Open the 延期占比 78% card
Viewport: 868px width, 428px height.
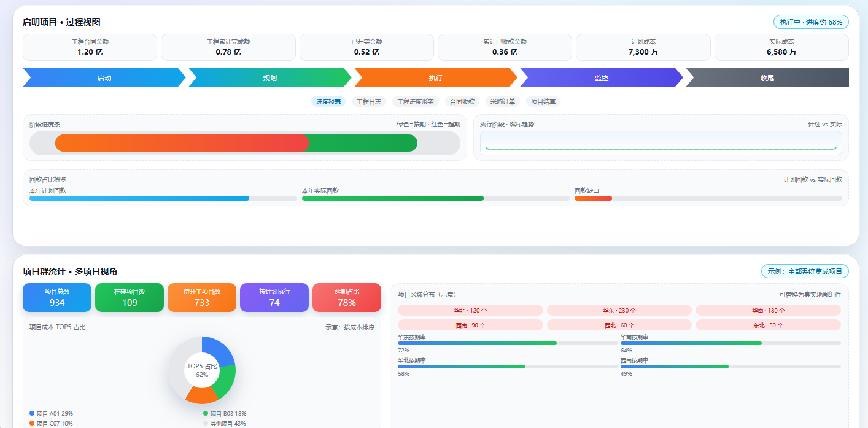[x=347, y=297]
